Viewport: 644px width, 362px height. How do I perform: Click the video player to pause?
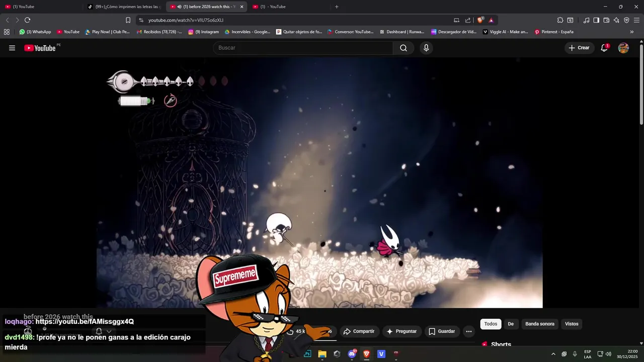pos(319,182)
